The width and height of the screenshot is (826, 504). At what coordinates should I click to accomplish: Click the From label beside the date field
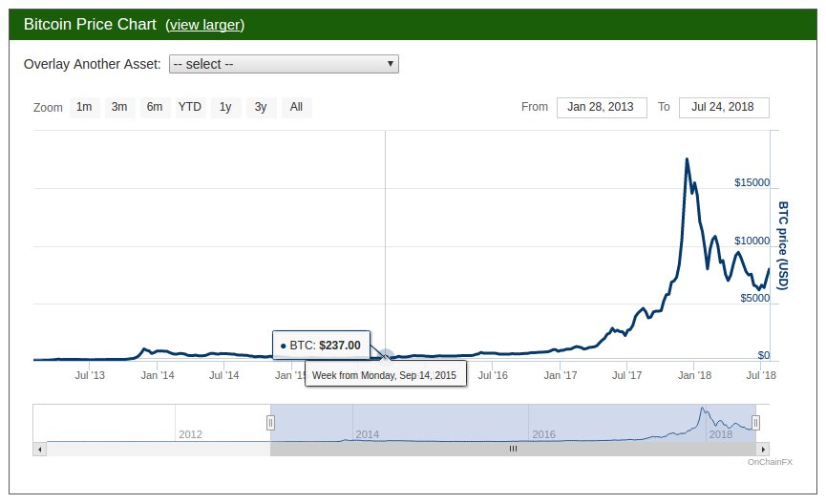(535, 107)
